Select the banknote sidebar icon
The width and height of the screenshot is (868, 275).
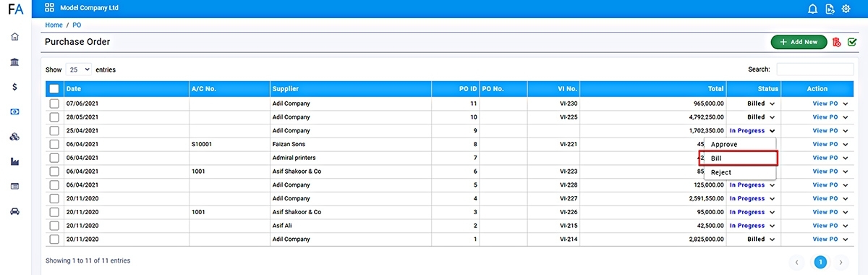coord(15,112)
